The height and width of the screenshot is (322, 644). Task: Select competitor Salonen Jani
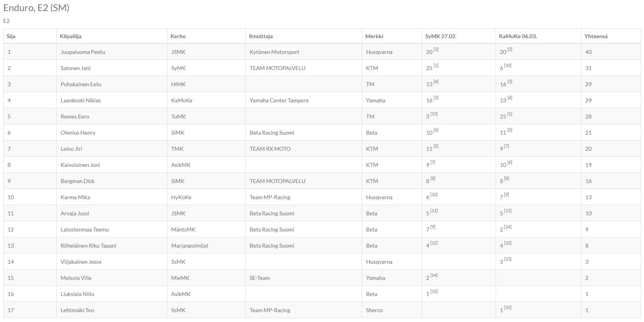(x=75, y=68)
